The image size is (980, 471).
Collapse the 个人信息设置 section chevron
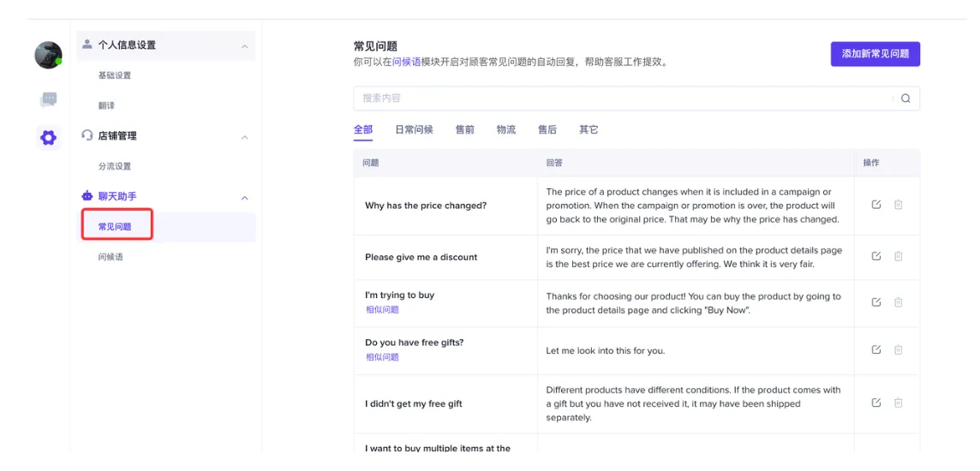pos(245,46)
